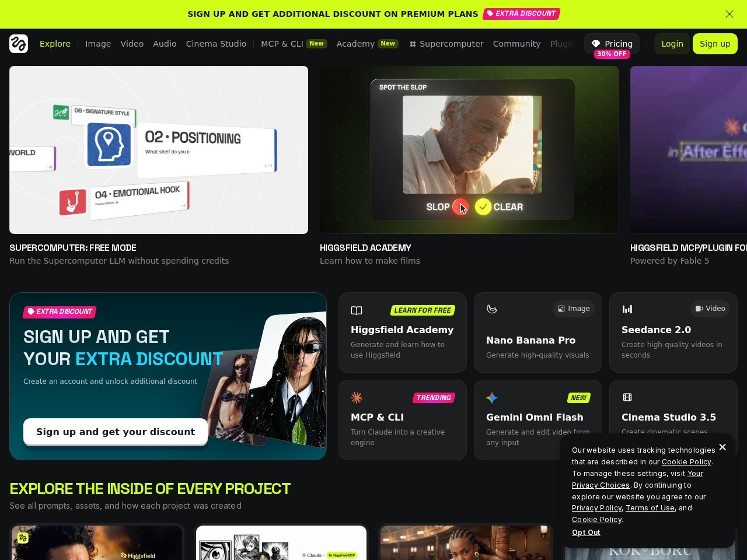The image size is (747, 560).
Task: Dismiss the cookie notice popup
Action: click(722, 447)
